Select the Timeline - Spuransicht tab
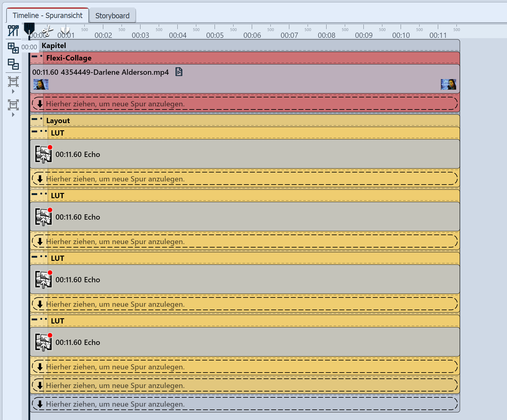The width and height of the screenshot is (507, 420). pyautogui.click(x=47, y=15)
